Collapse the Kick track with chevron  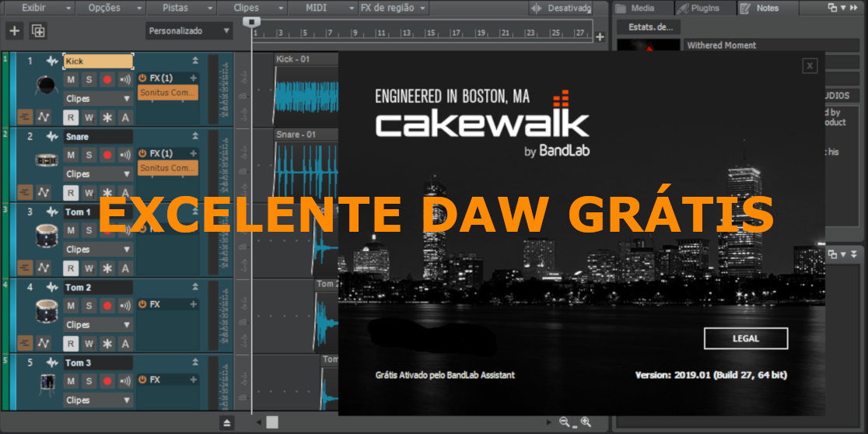tap(195, 61)
